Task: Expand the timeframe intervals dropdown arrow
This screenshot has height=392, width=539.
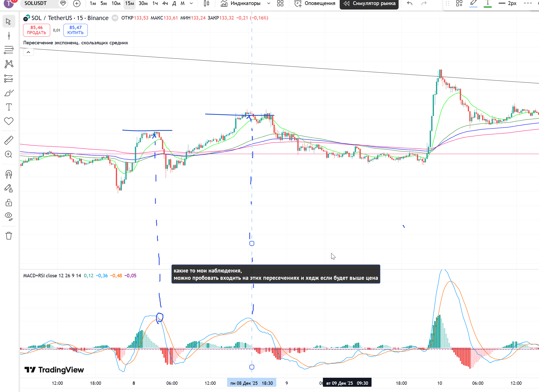Action: click(191, 4)
